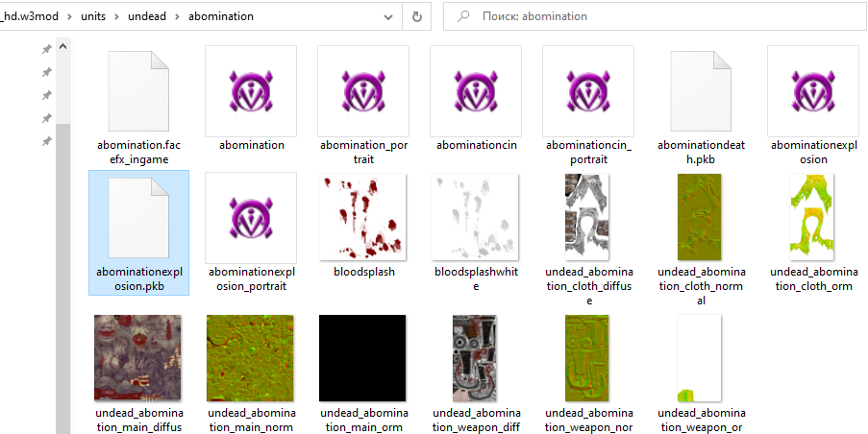868x434 pixels.
Task: Click 'abominationexplosion_portrait' file name label
Action: coord(251,279)
